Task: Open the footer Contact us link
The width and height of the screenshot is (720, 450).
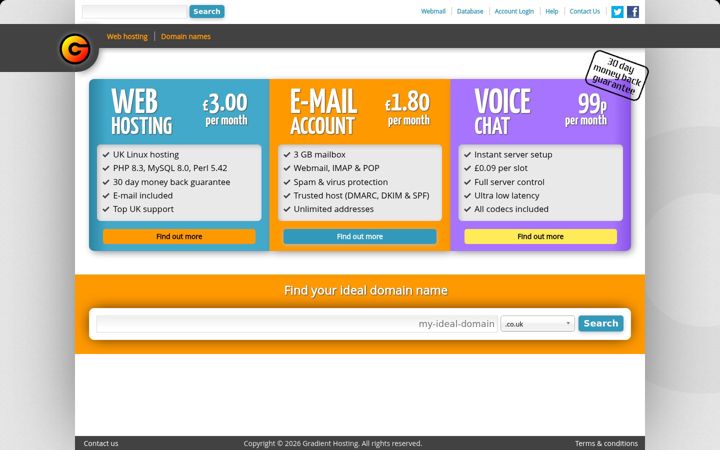Action: coord(101,443)
